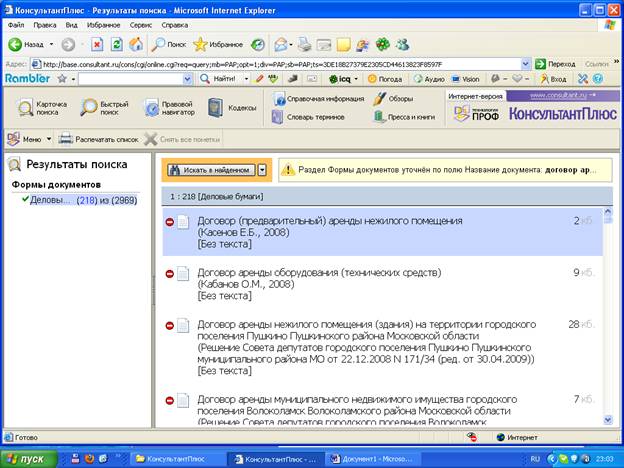Image resolution: width=624 pixels, height=468 pixels.
Task: Open the Обзоры reviews section
Action: pos(393,98)
